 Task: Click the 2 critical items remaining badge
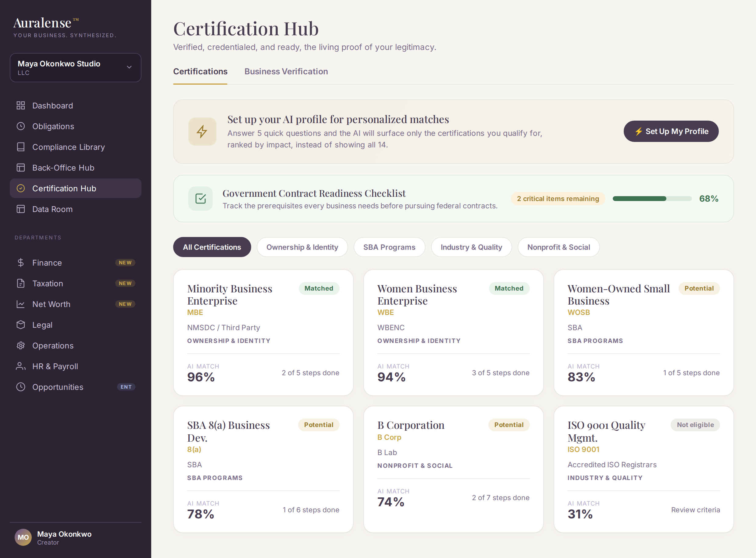(558, 199)
